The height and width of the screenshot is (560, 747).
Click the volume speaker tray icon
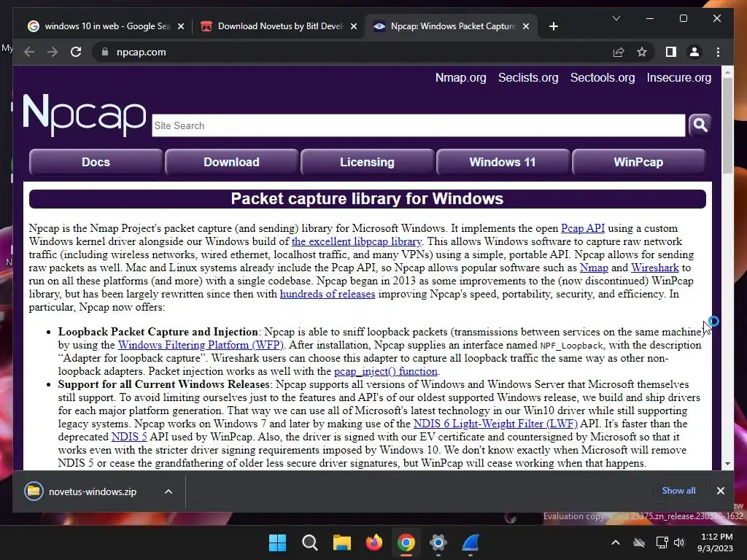[x=679, y=542]
